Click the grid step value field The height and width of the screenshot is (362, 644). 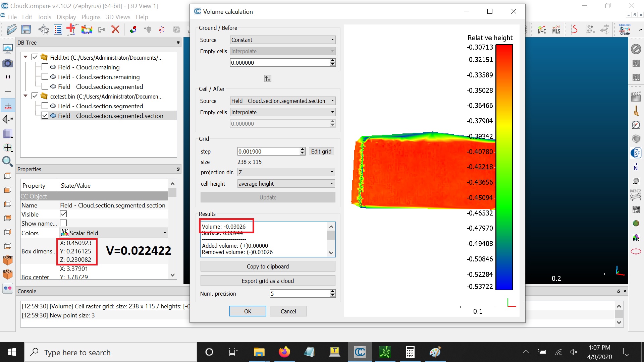[269, 152]
